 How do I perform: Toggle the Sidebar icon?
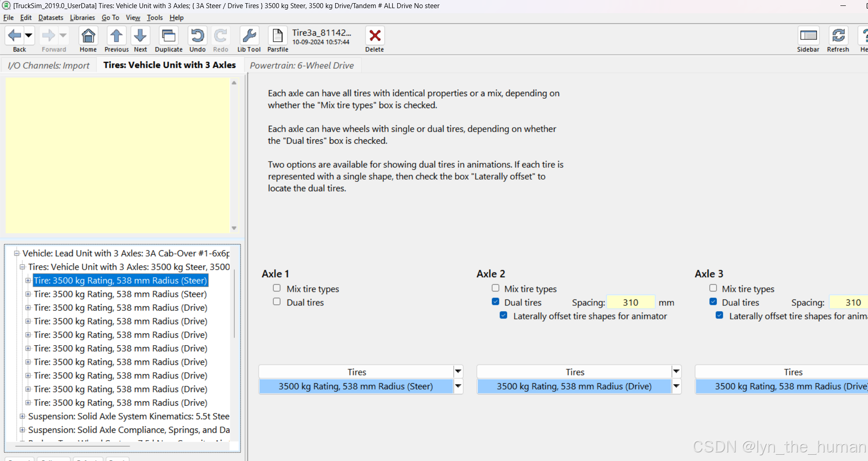[808, 36]
